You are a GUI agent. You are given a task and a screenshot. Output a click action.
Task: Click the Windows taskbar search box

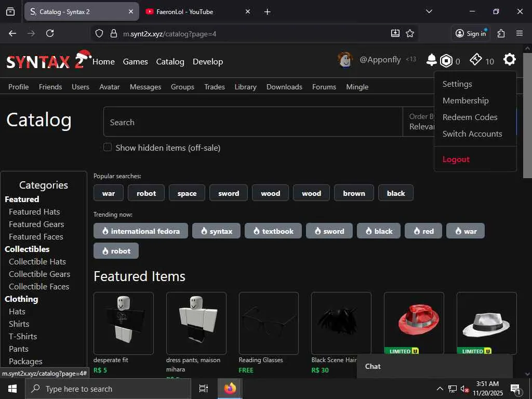click(108, 389)
